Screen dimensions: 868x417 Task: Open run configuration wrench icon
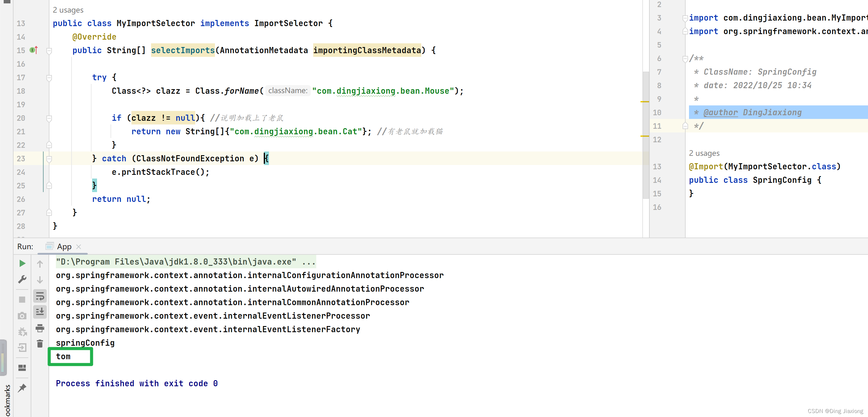22,279
